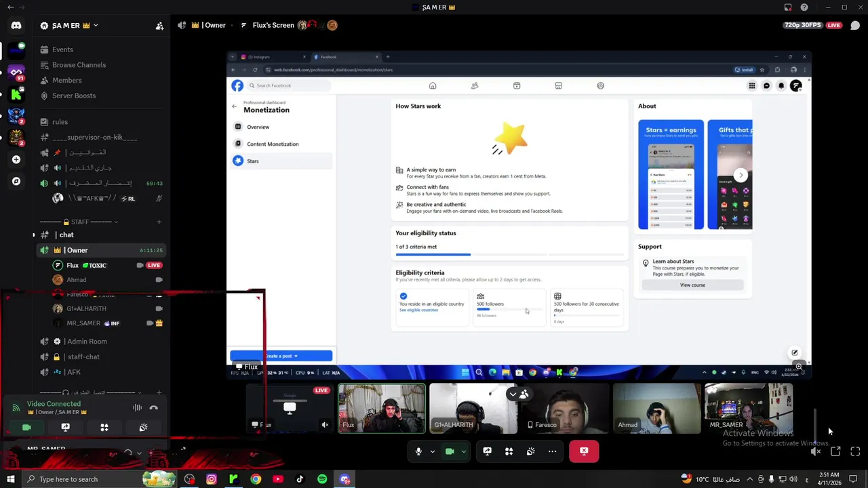Open Instagram from taskbar

212,479
